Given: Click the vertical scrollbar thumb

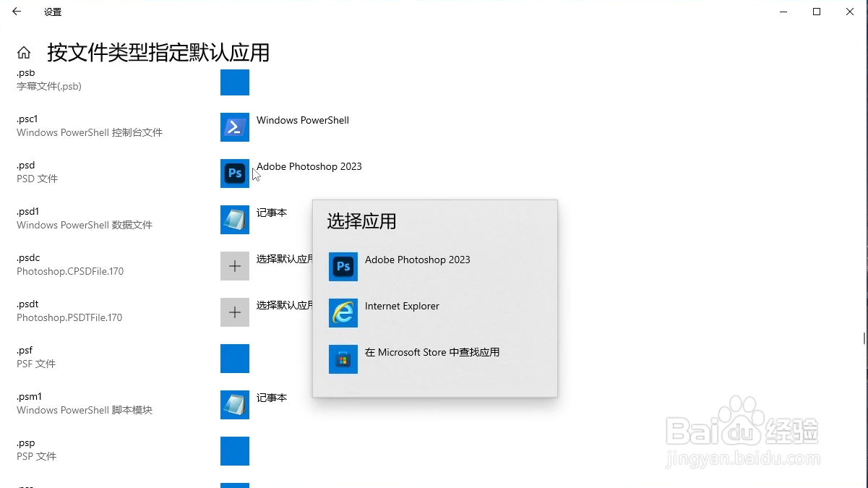Looking at the screenshot, I should coord(864,338).
